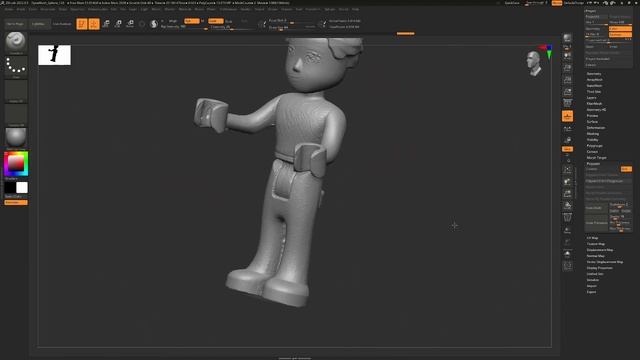Toggle the Rgb channel button
The image size is (640, 360).
pyautogui.click(x=191, y=21)
